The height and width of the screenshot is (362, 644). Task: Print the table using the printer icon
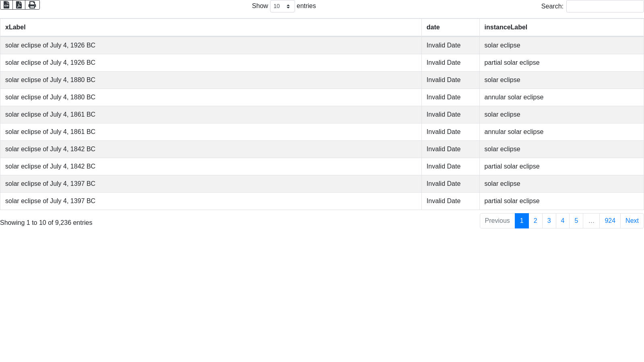point(32,5)
